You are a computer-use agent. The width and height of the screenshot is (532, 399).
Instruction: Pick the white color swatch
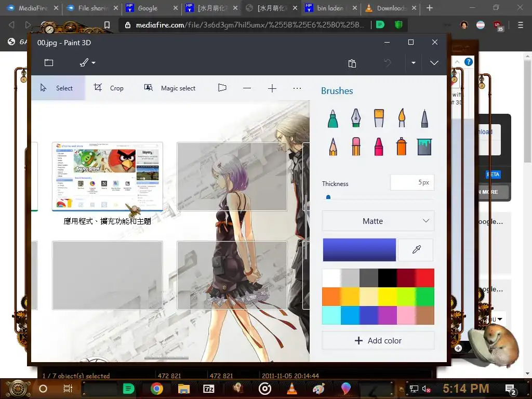point(331,278)
